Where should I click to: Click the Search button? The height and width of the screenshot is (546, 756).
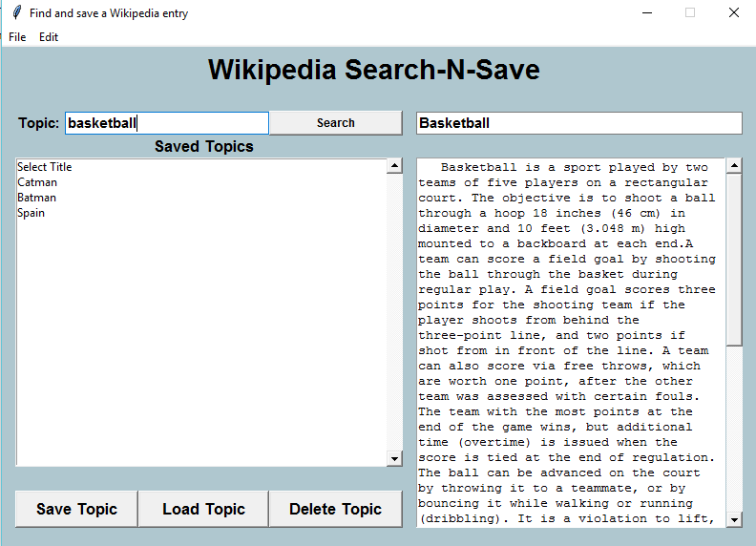tap(336, 123)
